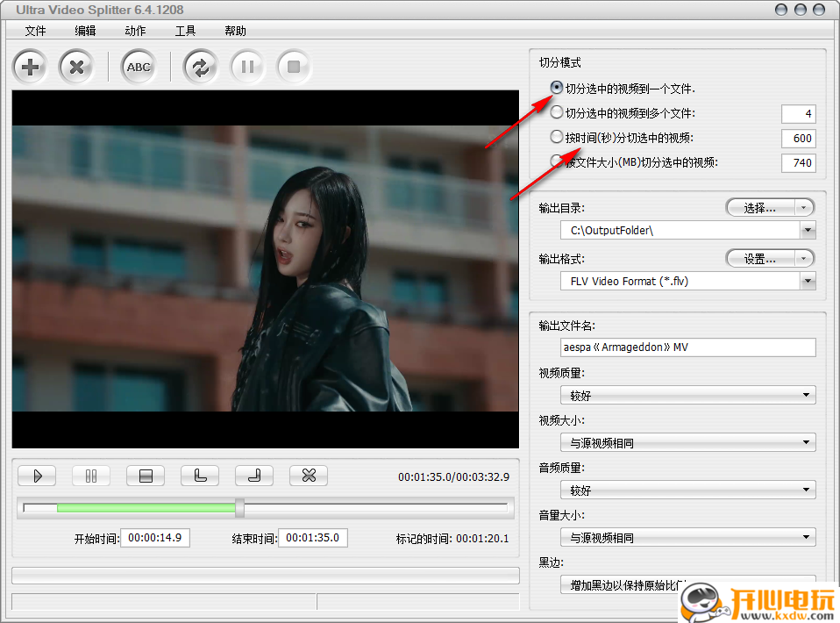Open the 工具 menu
The width and height of the screenshot is (840, 623).
pos(185,31)
